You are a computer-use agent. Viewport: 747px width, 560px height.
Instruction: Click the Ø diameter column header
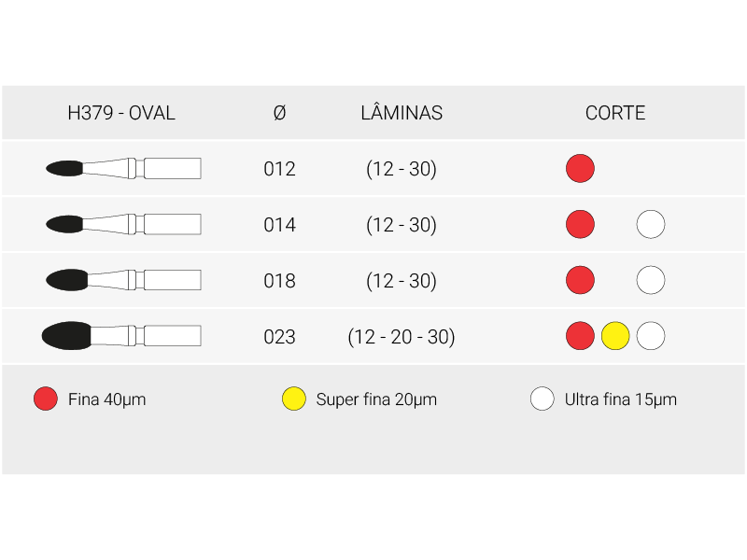[279, 113]
